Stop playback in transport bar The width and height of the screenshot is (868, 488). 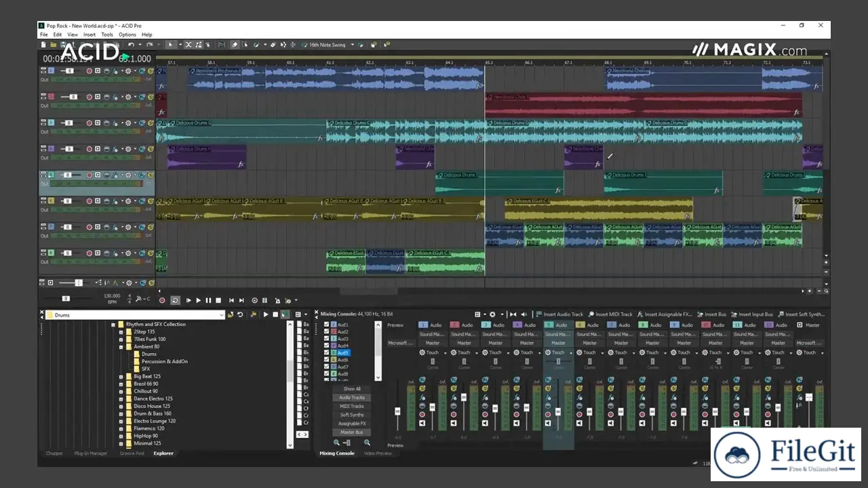218,300
